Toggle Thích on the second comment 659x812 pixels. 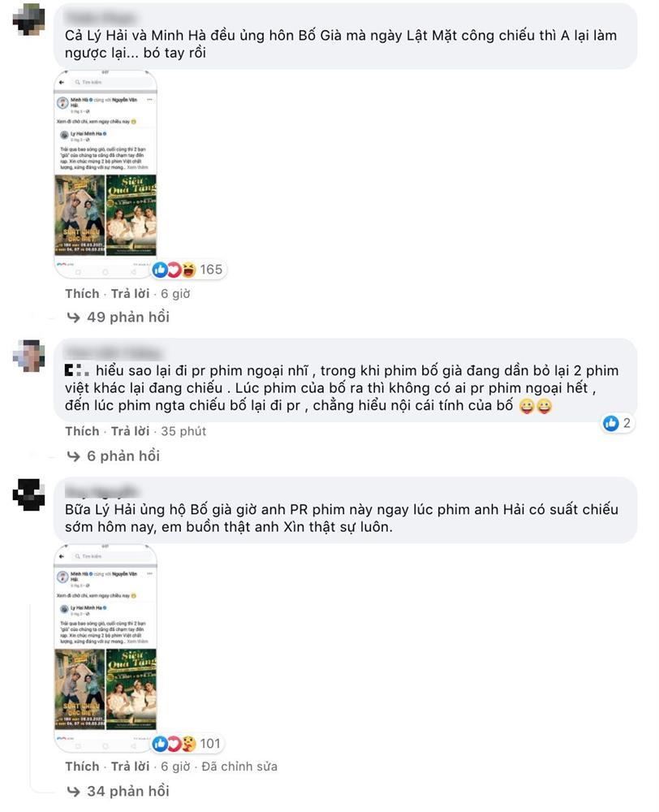(x=82, y=431)
